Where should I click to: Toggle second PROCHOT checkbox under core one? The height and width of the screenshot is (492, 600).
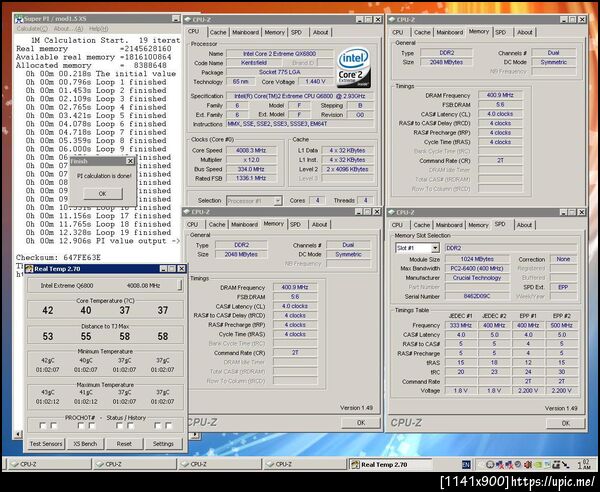54,425
